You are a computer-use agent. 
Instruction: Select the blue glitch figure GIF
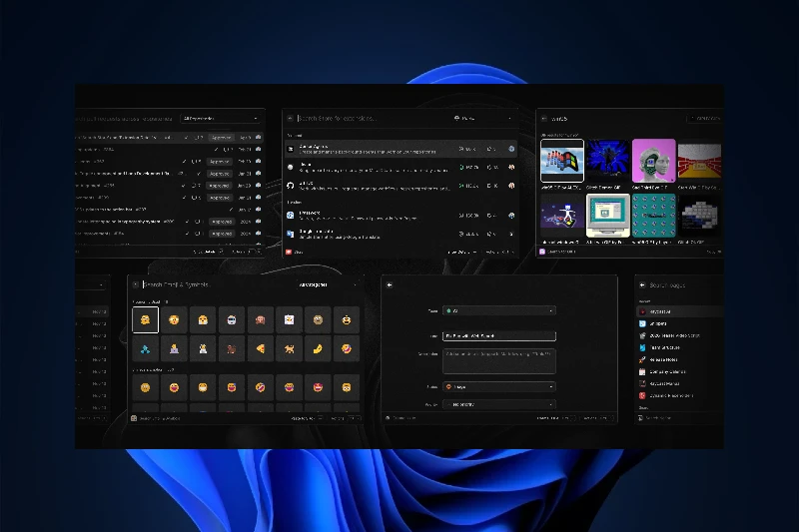[608, 161]
